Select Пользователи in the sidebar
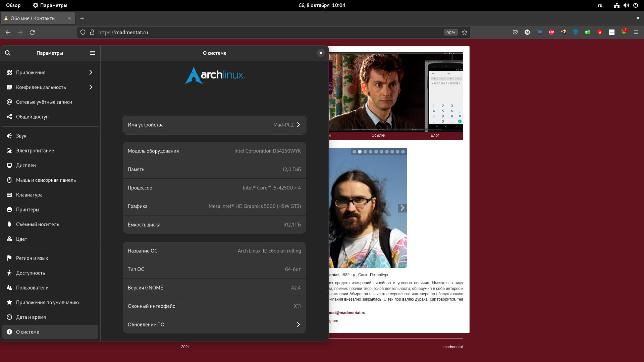Image resolution: width=644 pixels, height=362 pixels. click(x=50, y=288)
